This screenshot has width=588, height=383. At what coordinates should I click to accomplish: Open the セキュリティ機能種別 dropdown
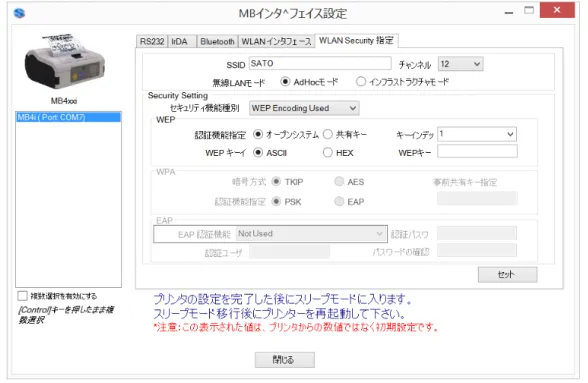pyautogui.click(x=304, y=108)
